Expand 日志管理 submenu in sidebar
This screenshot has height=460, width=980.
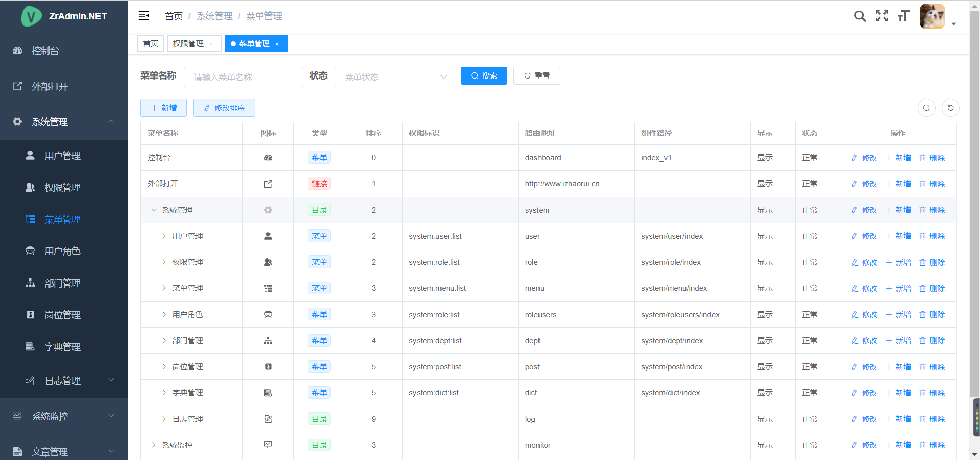(111, 380)
